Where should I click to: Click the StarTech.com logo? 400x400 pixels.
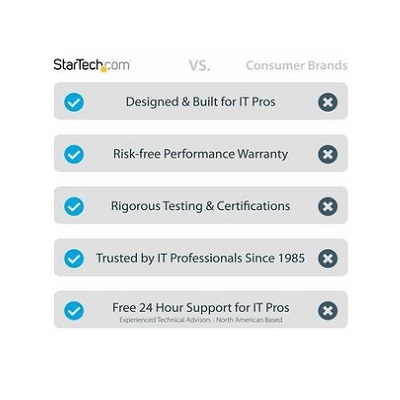pyautogui.click(x=92, y=65)
